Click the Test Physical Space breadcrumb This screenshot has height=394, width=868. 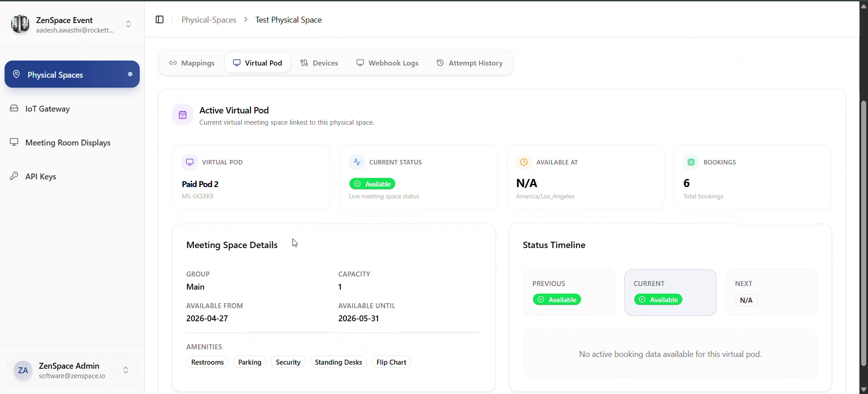pos(288,19)
